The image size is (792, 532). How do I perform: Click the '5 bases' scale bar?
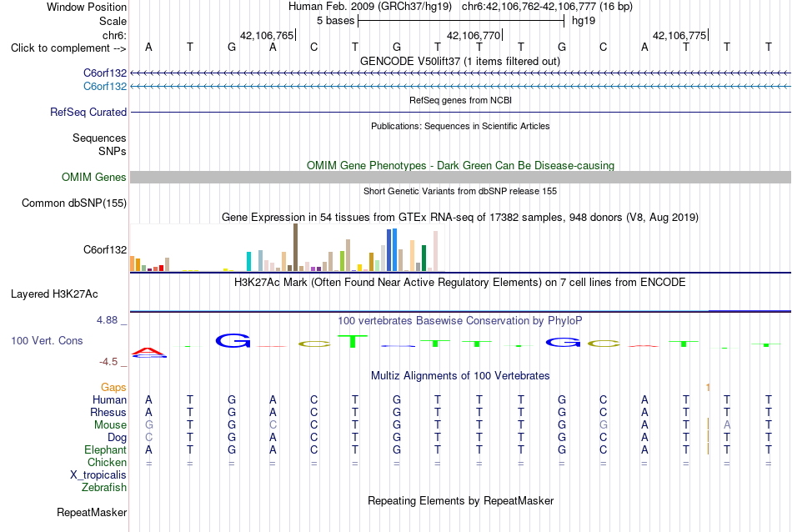[x=461, y=21]
